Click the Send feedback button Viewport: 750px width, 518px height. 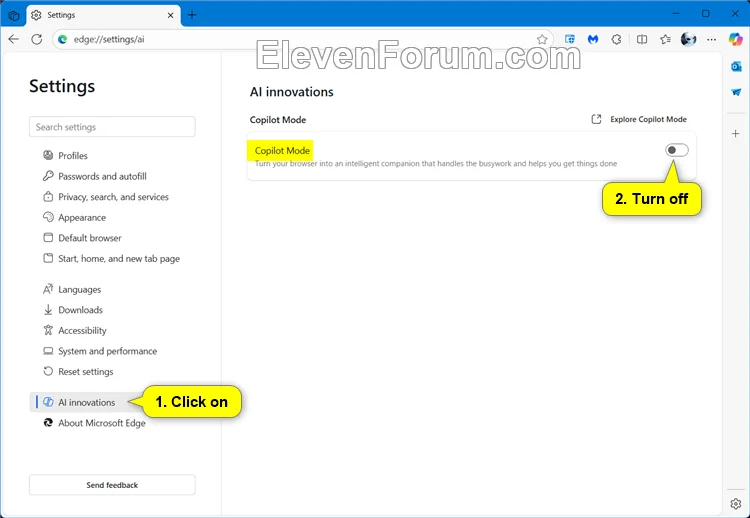pyautogui.click(x=112, y=485)
